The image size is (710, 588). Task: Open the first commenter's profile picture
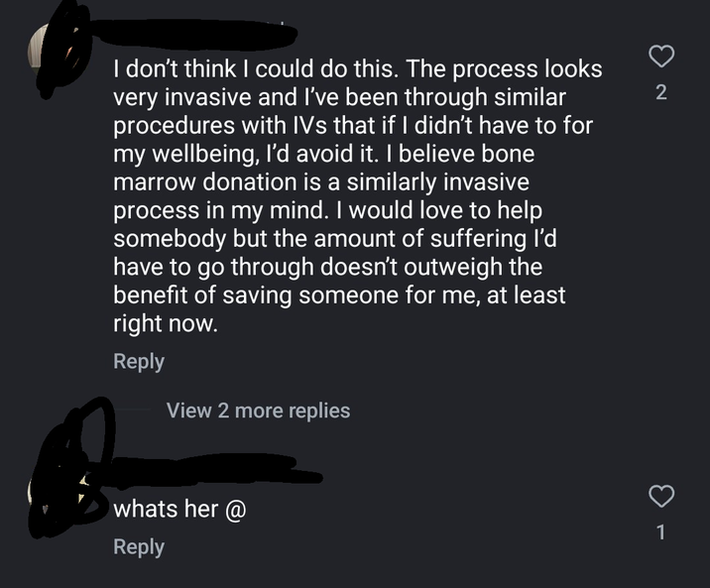[x=59, y=50]
